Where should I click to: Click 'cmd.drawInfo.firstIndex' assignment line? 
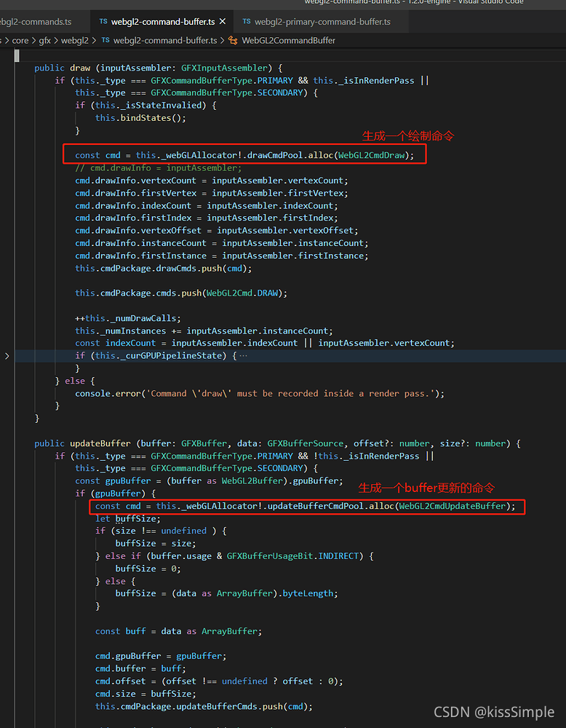point(207,218)
